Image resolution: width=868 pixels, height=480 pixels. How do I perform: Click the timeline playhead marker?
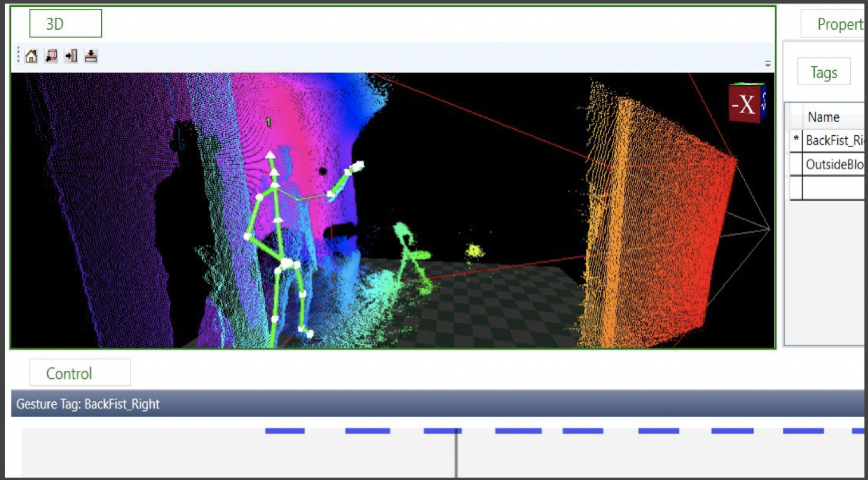coord(457,453)
